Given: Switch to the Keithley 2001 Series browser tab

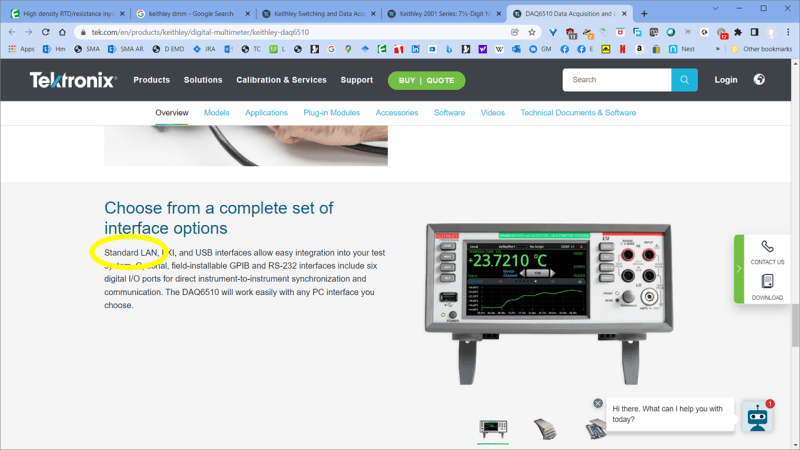Looking at the screenshot, I should (443, 14).
